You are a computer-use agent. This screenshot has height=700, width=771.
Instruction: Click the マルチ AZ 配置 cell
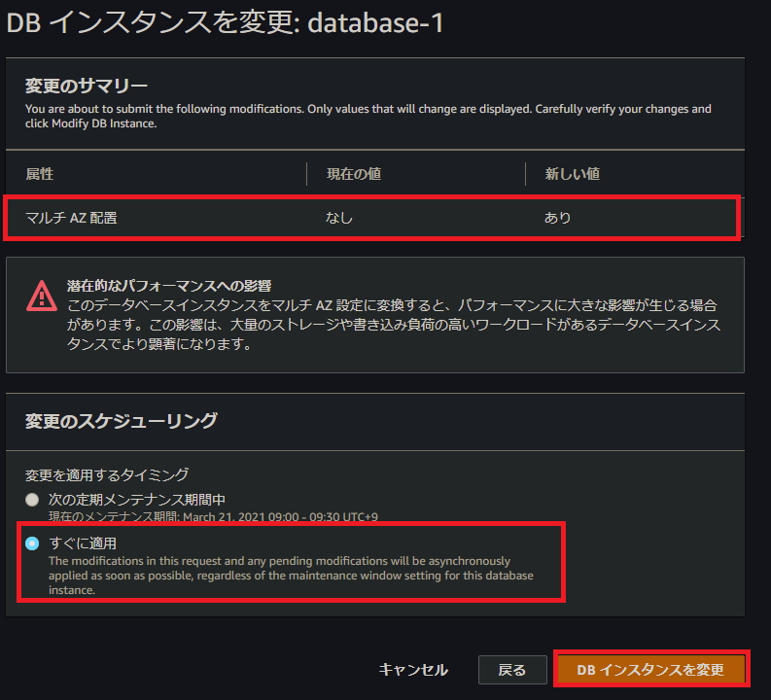(71, 218)
